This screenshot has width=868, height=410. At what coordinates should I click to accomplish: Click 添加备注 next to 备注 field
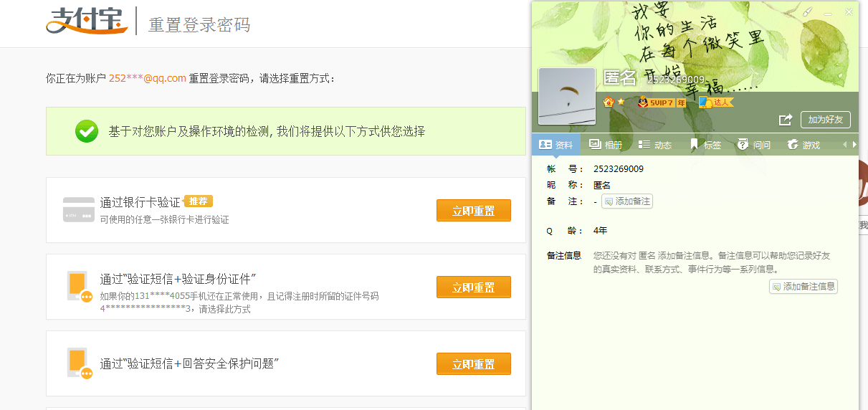(x=626, y=201)
